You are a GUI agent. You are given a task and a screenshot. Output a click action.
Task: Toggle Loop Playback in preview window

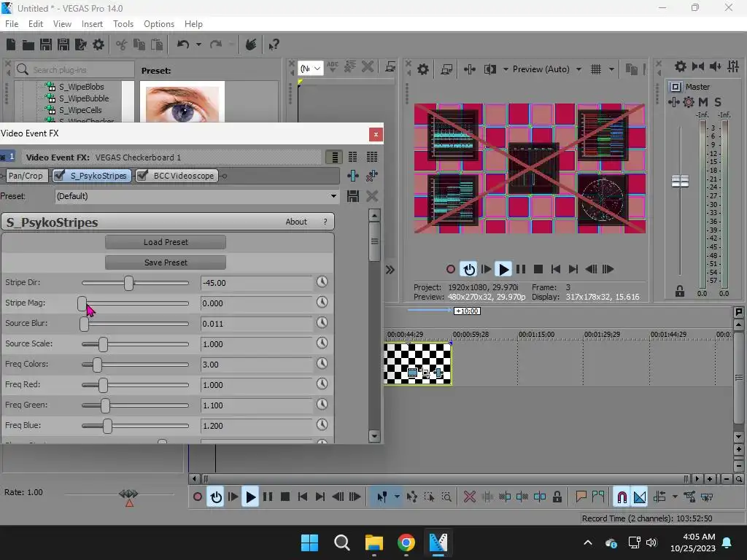pos(469,270)
